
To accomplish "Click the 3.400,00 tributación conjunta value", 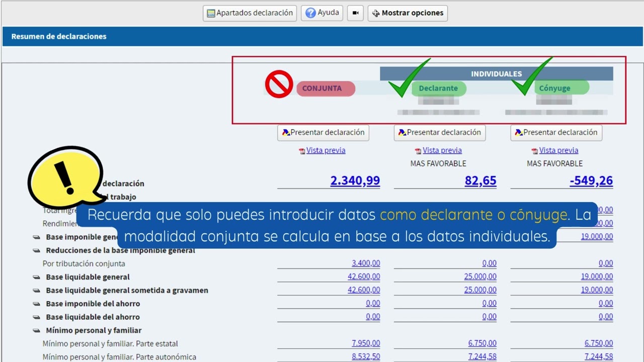I will 366,263.
